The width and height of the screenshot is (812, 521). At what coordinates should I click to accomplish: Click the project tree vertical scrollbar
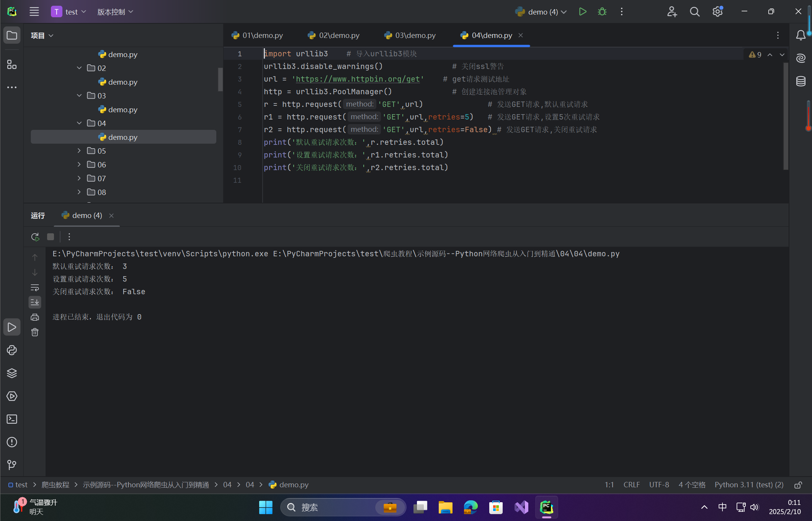click(220, 79)
